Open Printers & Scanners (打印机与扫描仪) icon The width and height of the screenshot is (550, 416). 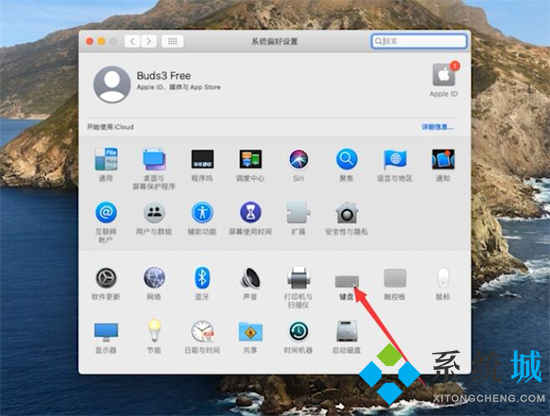(x=299, y=278)
